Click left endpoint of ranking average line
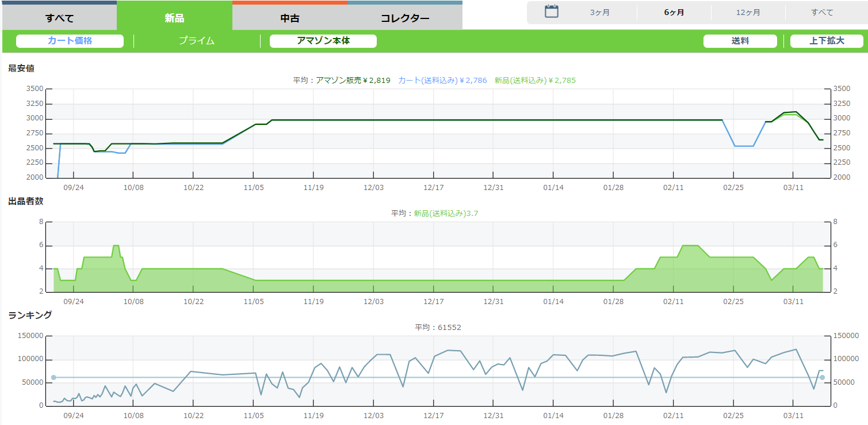This screenshot has width=868, height=425. pos(53,378)
